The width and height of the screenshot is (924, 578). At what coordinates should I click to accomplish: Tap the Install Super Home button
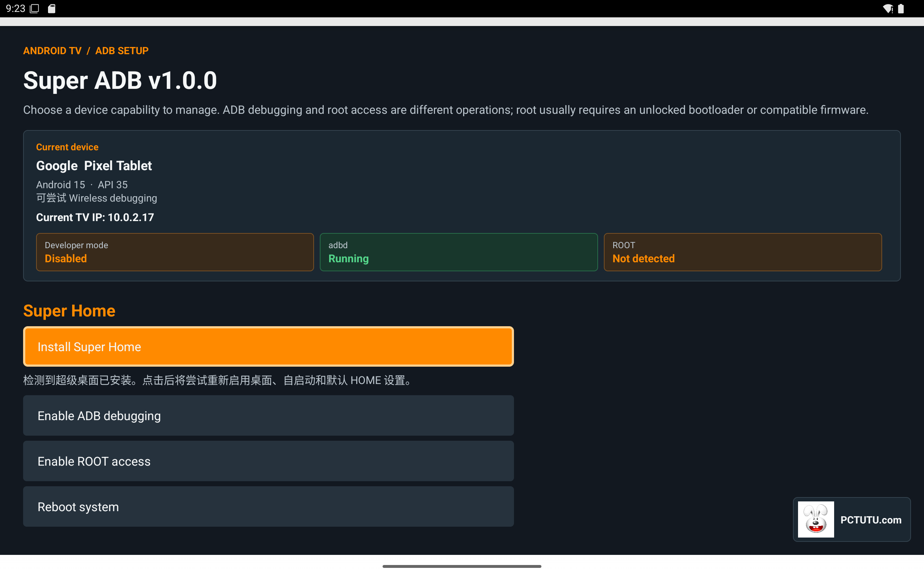tap(268, 346)
